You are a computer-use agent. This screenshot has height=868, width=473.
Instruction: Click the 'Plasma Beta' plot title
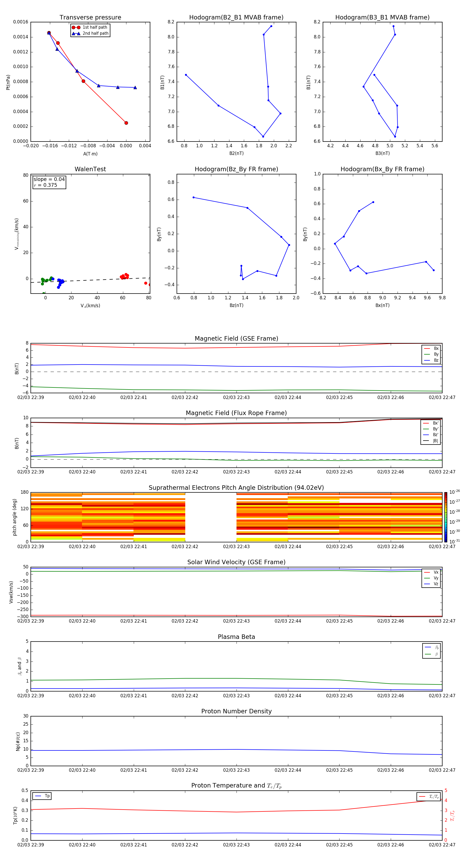tap(236, 637)
